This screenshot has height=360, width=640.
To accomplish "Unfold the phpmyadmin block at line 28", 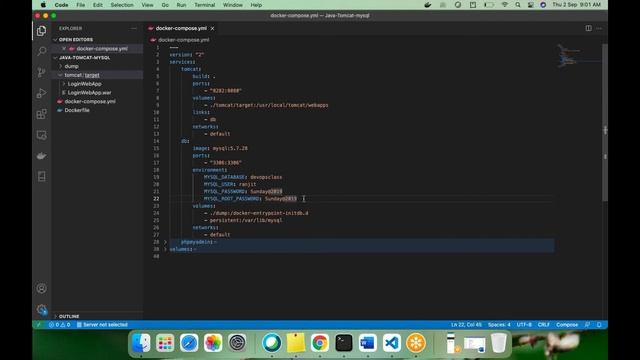I will coord(165,242).
